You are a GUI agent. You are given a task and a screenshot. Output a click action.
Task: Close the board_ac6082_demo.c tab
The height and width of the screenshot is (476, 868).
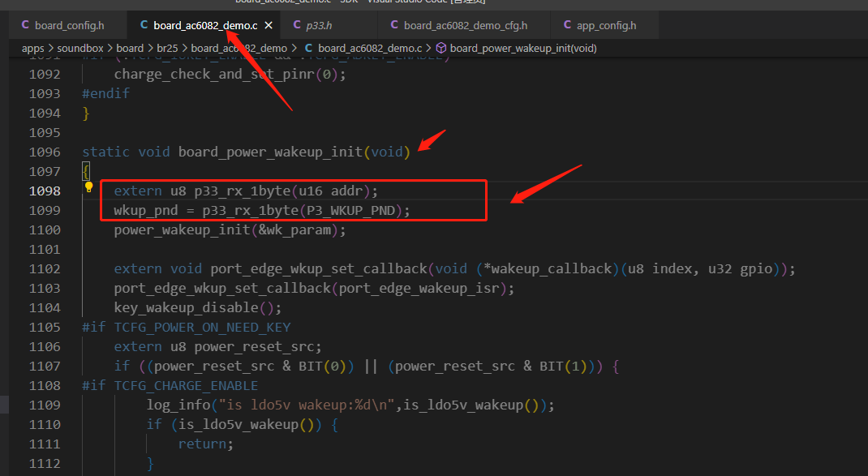click(x=269, y=25)
